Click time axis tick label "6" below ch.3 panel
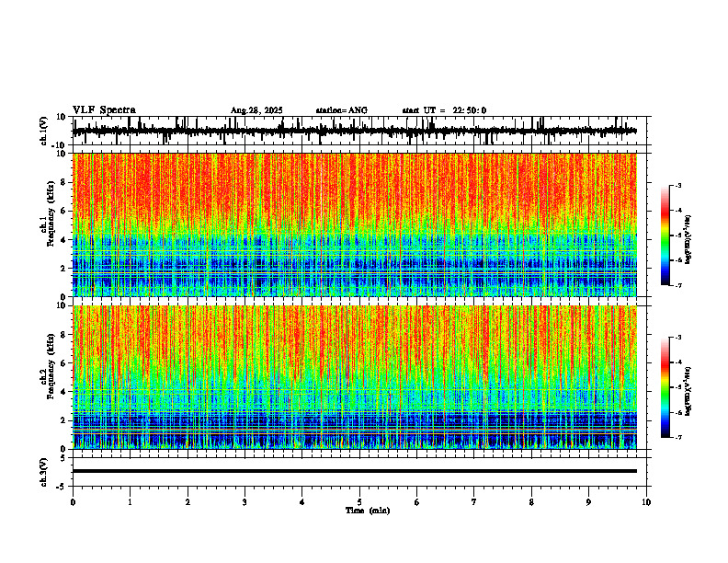 [x=417, y=502]
